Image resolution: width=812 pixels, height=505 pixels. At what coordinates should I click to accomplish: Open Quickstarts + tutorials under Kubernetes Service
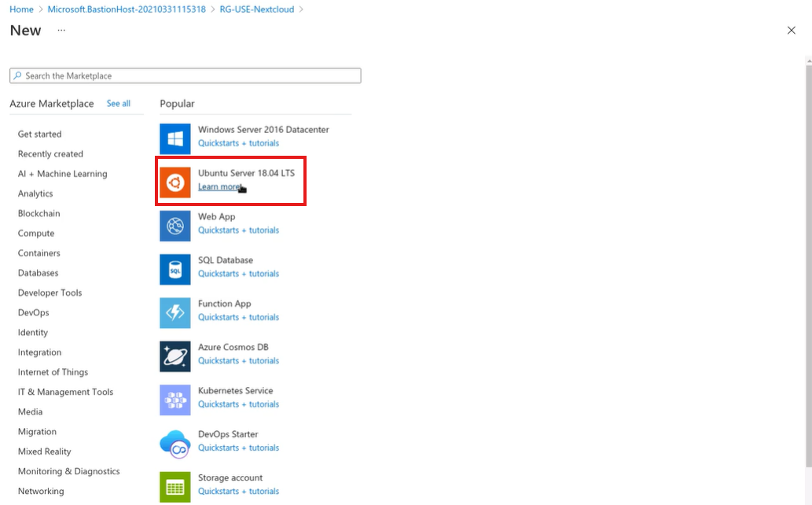(238, 404)
